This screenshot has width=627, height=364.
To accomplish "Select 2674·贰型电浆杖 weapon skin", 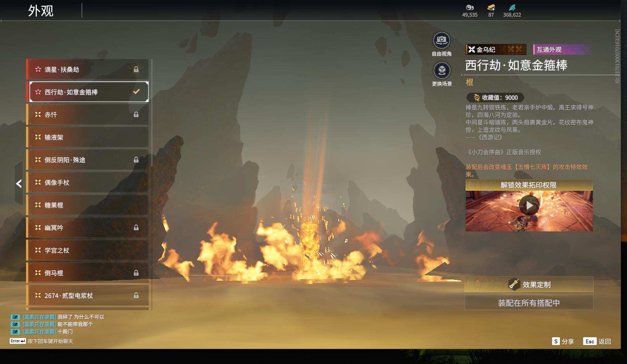I will pyautogui.click(x=88, y=295).
